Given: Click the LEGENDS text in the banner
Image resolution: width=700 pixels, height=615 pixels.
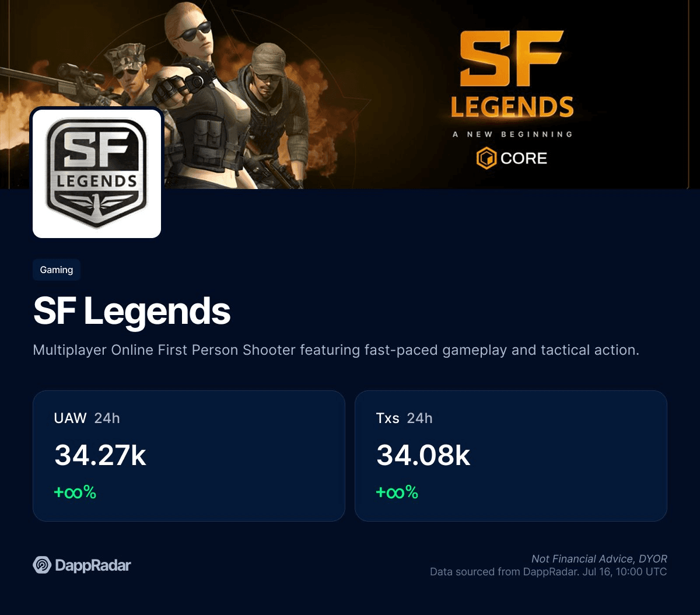Looking at the screenshot, I should coord(512,107).
